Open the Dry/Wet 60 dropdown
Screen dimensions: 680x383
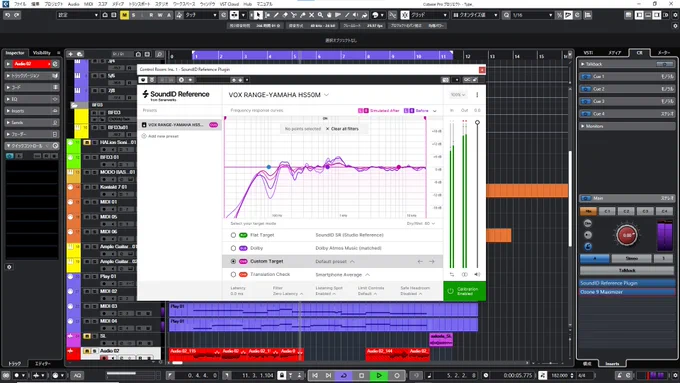coord(421,224)
